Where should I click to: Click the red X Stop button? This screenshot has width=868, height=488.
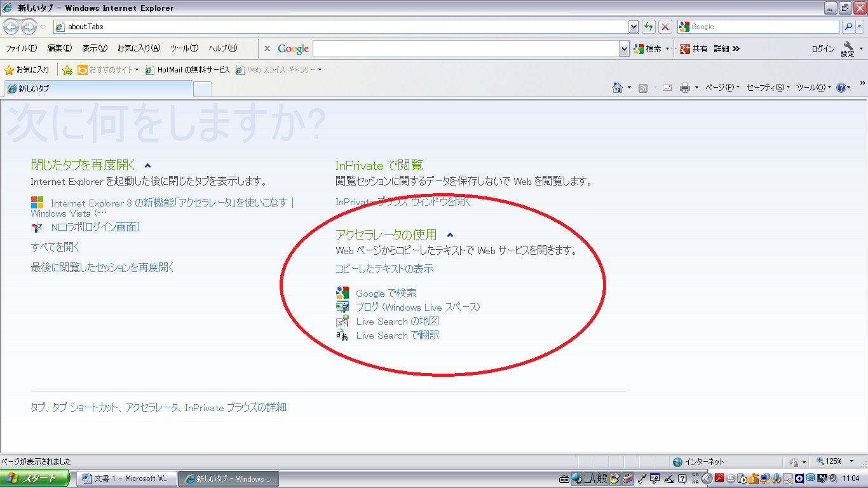(665, 27)
